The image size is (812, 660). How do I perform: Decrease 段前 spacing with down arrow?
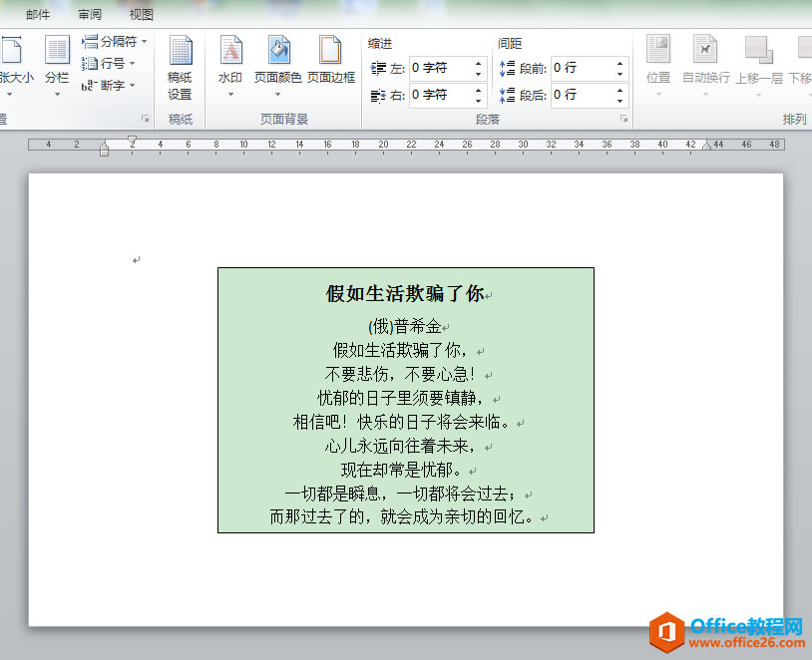(619, 74)
